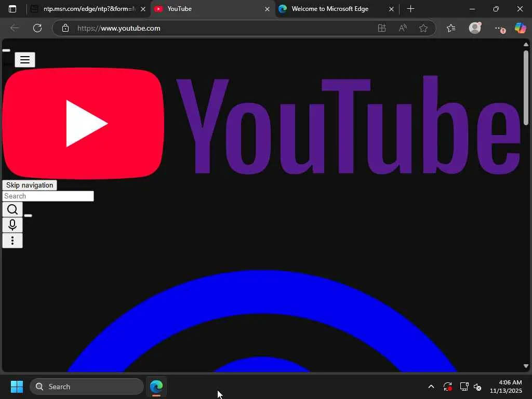This screenshot has width=532, height=399.
Task: Click the red YouTube play logo
Action: [x=83, y=123]
